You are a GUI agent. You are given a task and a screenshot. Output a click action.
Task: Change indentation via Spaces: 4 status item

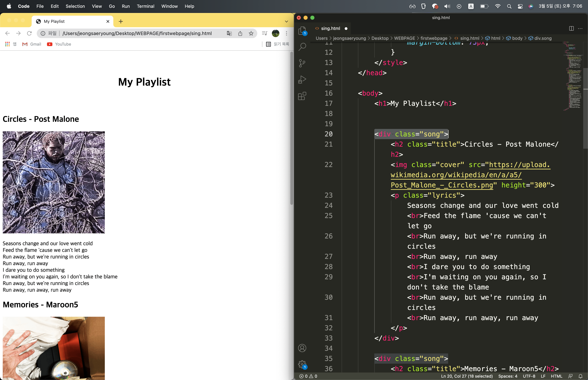pos(508,376)
